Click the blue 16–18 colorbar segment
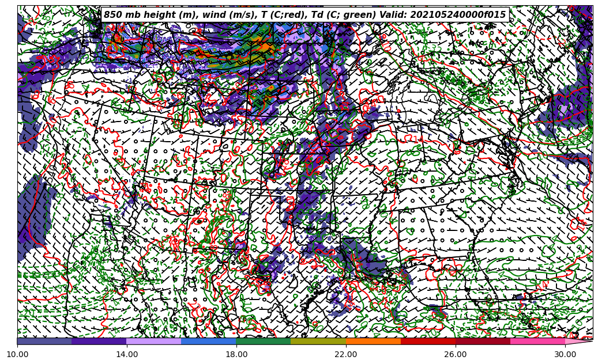The image size is (598, 364). (x=209, y=341)
